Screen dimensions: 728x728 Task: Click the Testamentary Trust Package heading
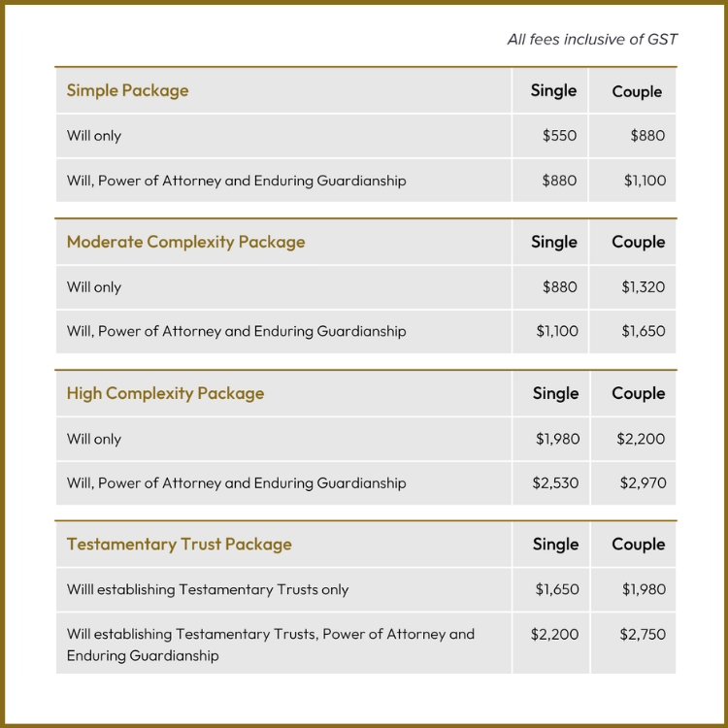180,545
